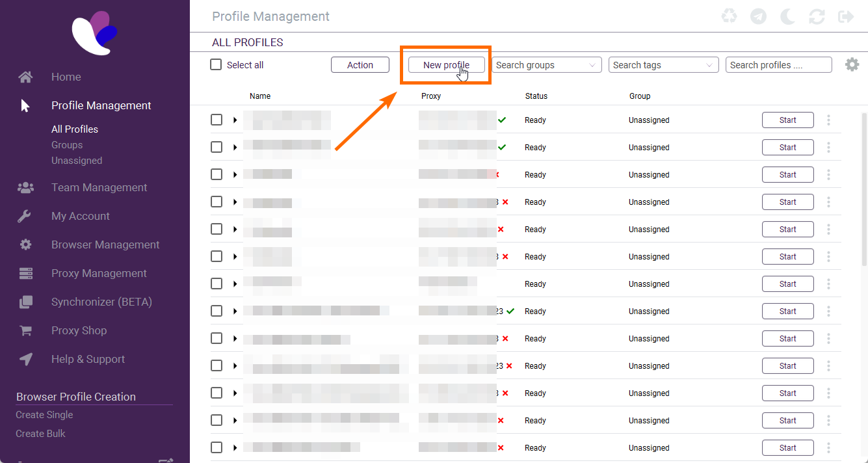
Task: Click the logout icon in header
Action: coord(846,16)
